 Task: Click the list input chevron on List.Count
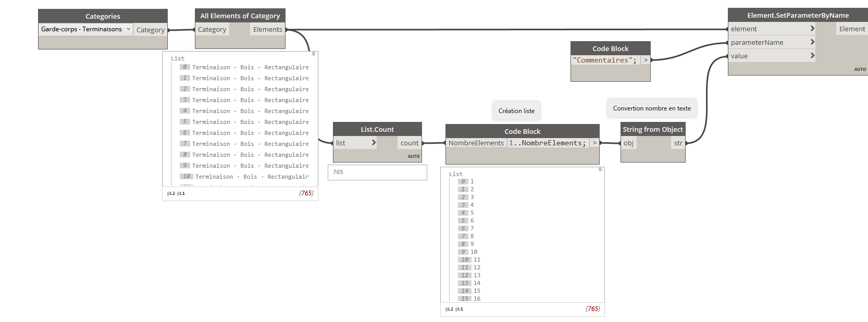point(374,143)
